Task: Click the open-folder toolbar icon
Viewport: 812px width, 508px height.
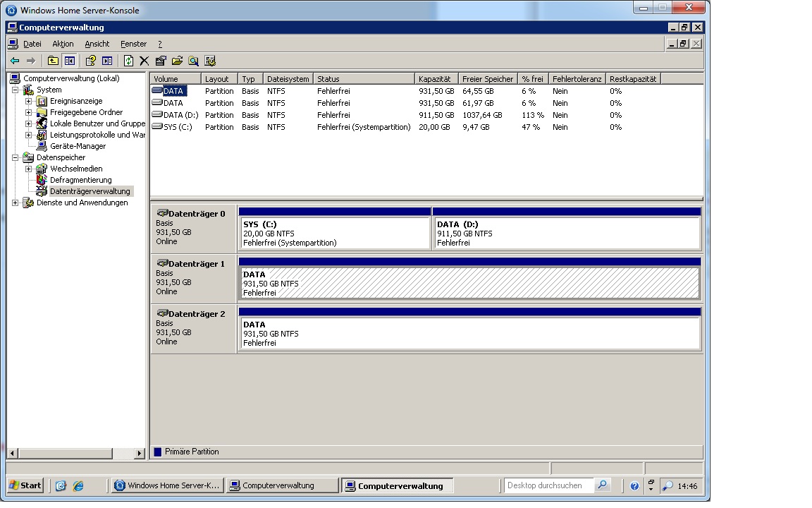Action: click(177, 61)
